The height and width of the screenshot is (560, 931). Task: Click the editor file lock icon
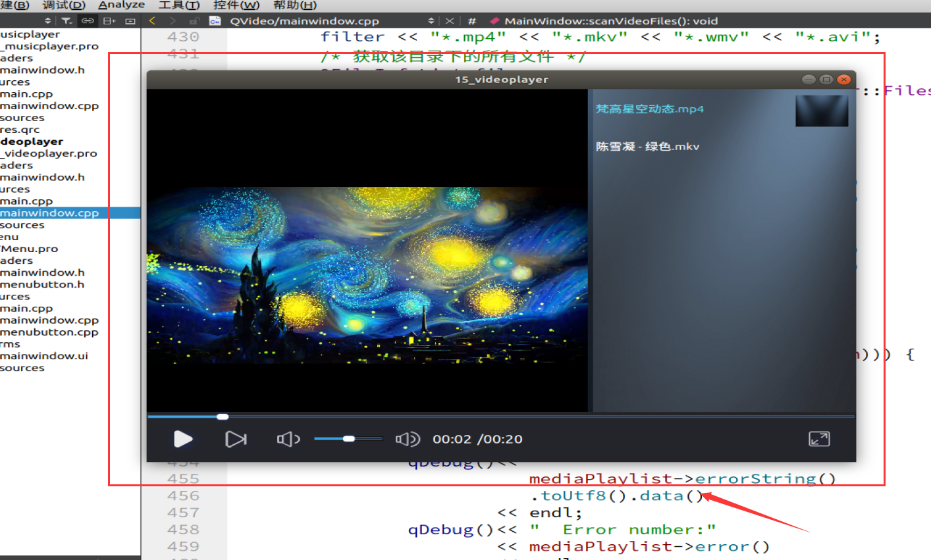pos(194,21)
